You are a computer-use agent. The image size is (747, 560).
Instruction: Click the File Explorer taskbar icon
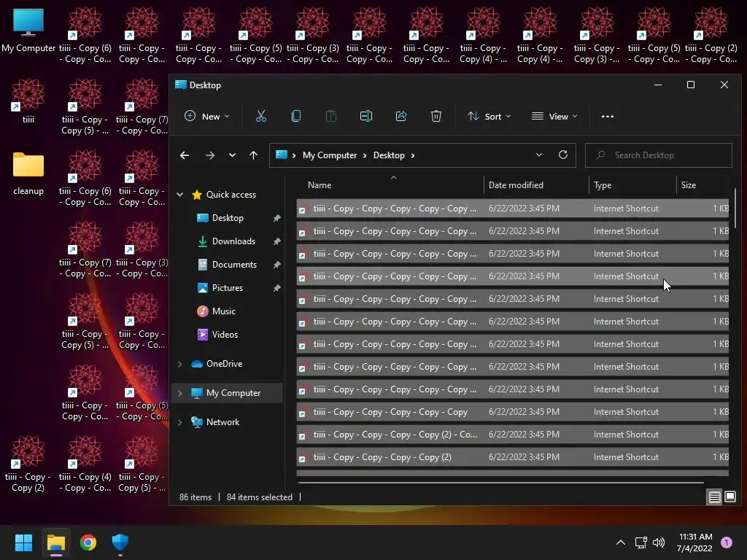pyautogui.click(x=56, y=542)
